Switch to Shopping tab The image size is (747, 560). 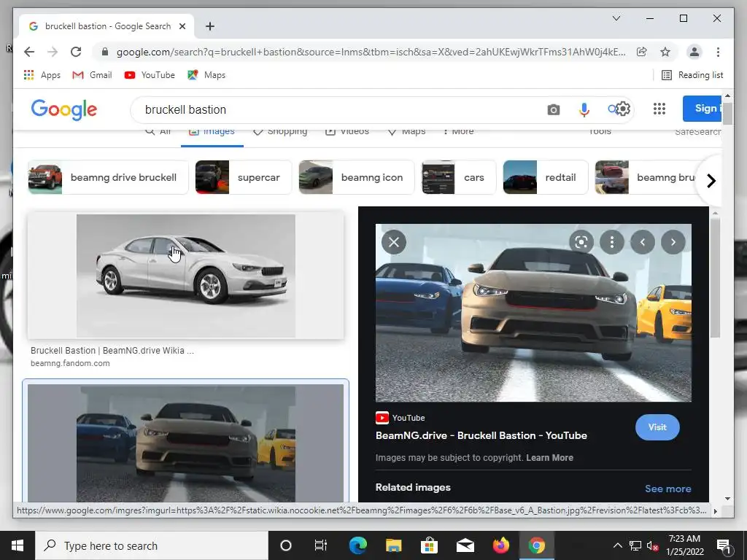[280, 131]
